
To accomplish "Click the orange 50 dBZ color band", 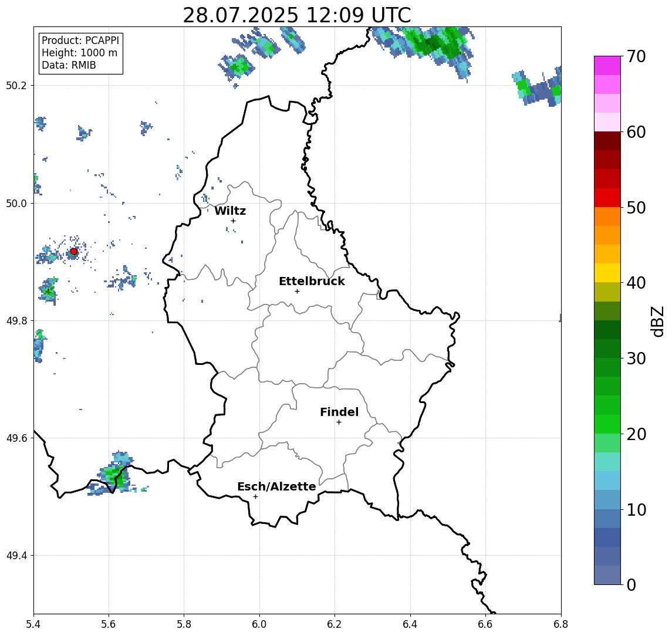I will pos(607,216).
